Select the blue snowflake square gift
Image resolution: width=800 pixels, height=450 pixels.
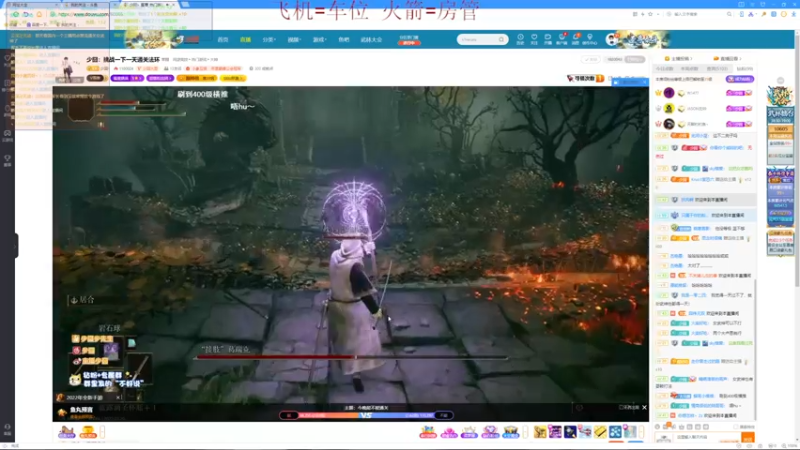tap(615, 432)
